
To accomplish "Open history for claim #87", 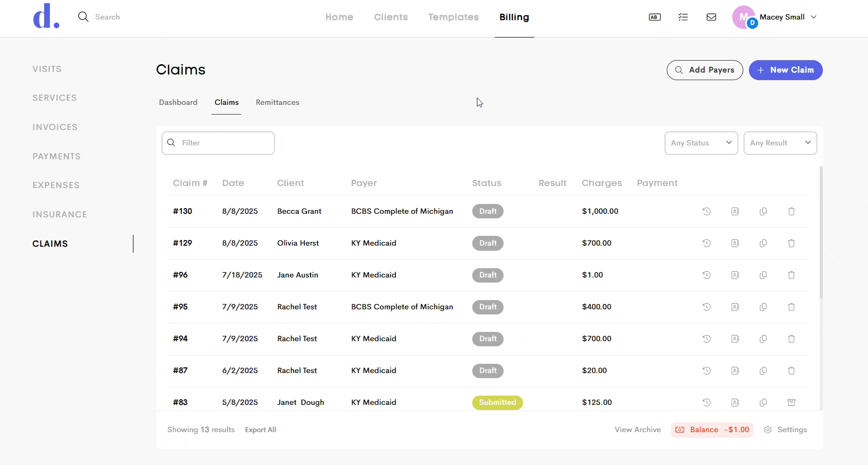I will pos(706,370).
